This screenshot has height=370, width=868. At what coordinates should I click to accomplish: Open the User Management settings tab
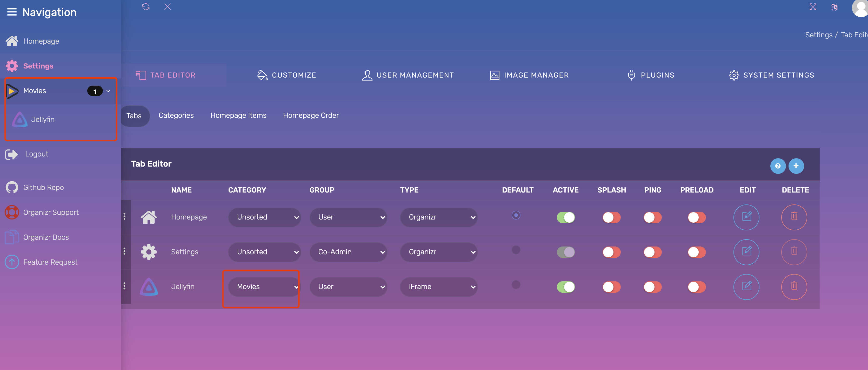[408, 75]
